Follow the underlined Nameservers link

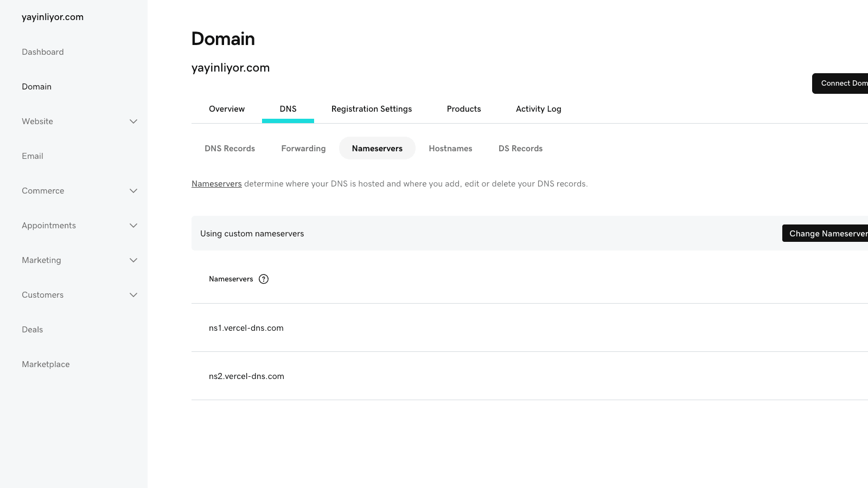click(216, 184)
